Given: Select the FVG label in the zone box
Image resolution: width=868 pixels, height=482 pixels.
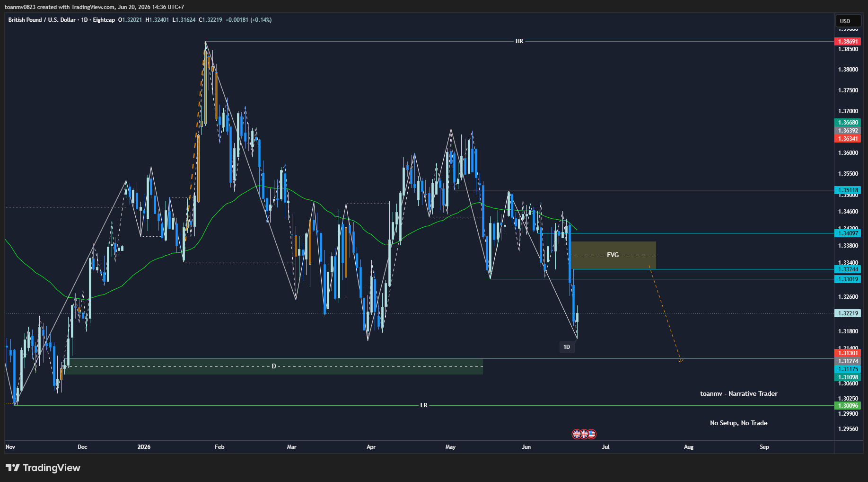Looking at the screenshot, I should [613, 255].
